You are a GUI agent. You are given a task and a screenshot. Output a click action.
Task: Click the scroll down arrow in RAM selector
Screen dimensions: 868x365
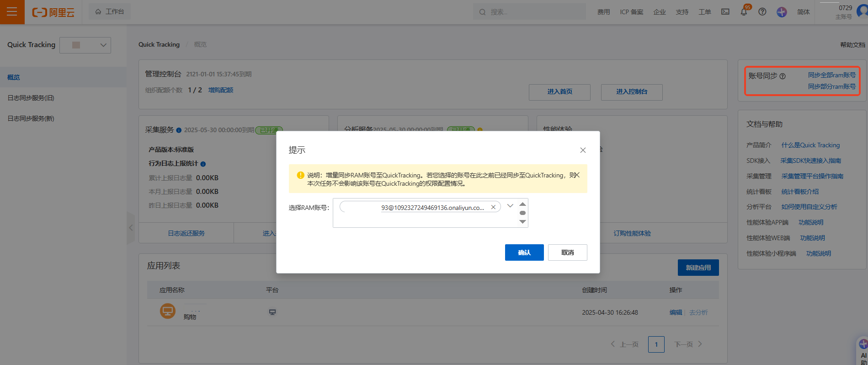pos(522,222)
